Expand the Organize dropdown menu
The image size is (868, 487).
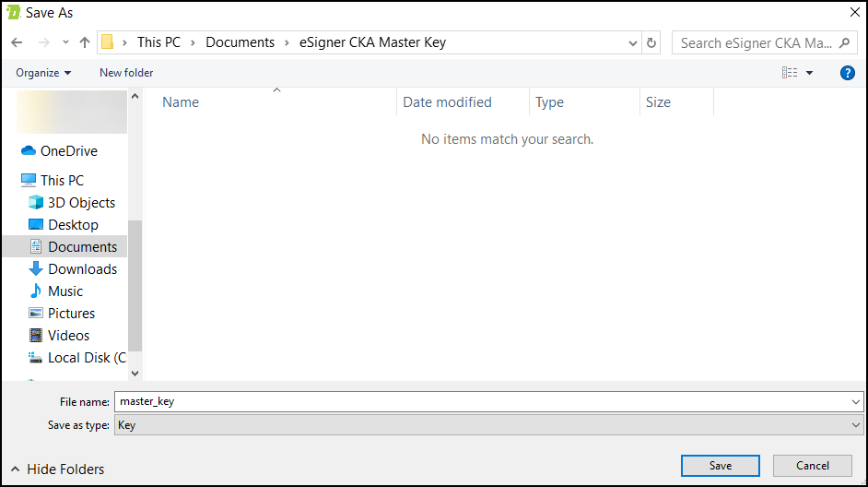pos(43,73)
